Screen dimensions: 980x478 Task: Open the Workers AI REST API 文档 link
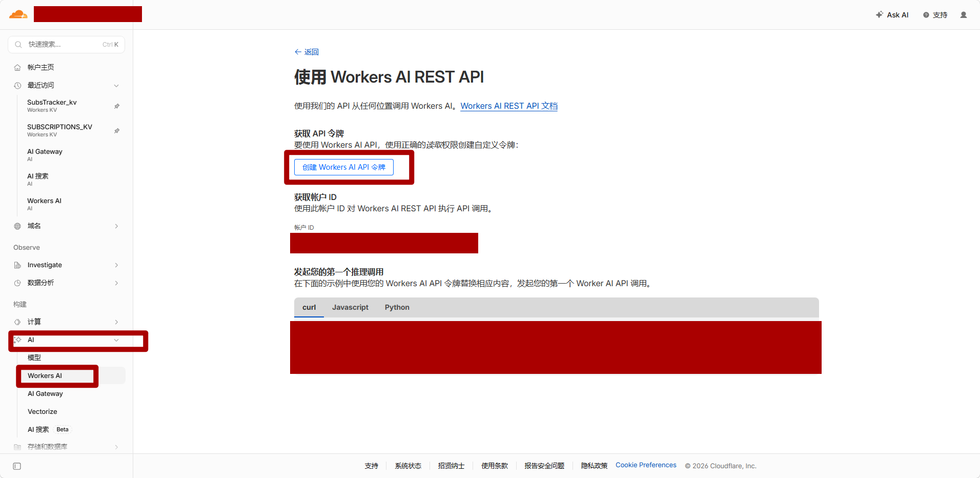[509, 106]
